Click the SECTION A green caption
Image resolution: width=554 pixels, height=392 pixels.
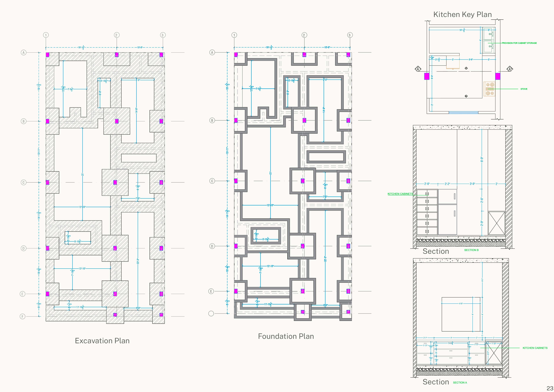coord(460,383)
